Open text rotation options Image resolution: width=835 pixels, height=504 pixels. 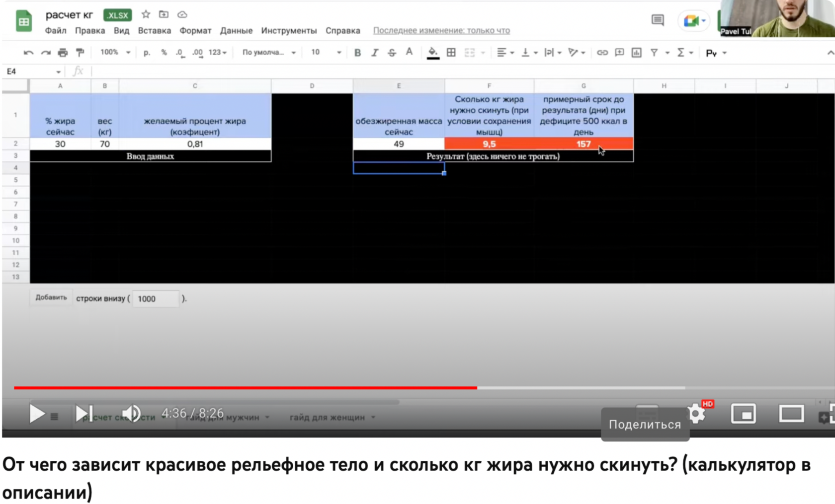pyautogui.click(x=577, y=53)
